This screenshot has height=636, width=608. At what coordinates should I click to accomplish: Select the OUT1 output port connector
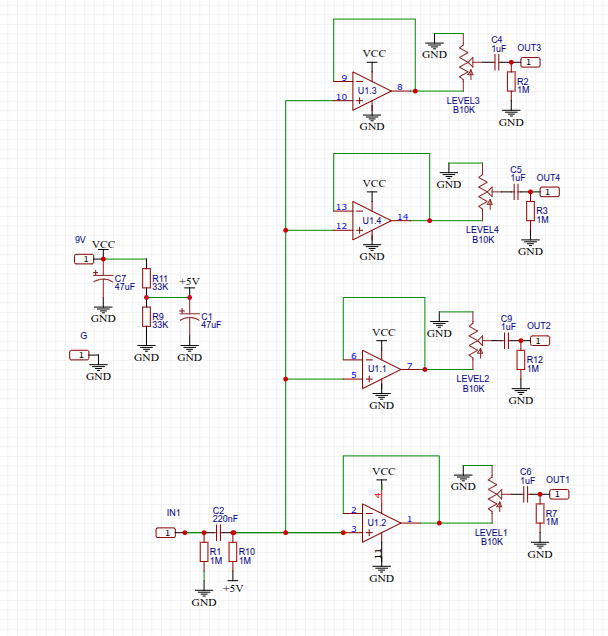click(561, 494)
